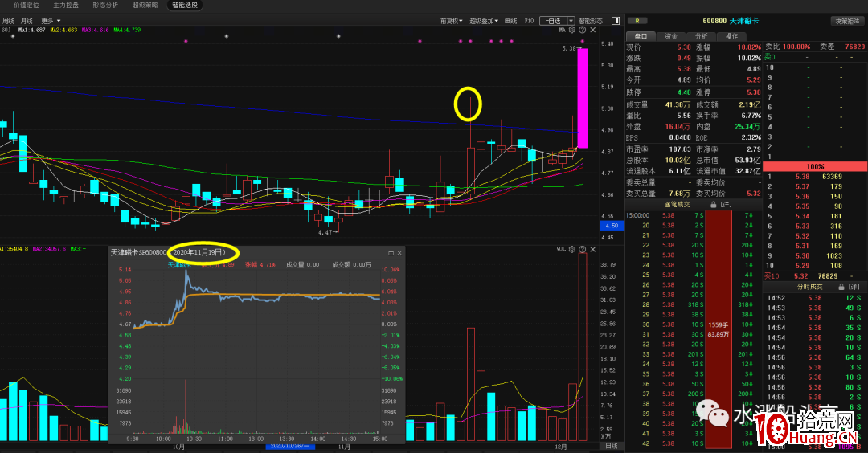Expand the 前复权 dropdown

(453, 21)
